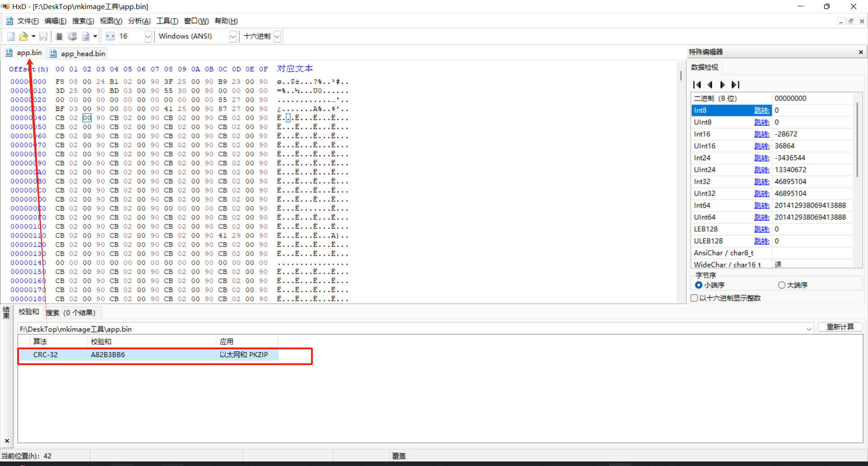Jump to last record in data inspector
Image resolution: width=868 pixels, height=466 pixels.
click(x=736, y=85)
